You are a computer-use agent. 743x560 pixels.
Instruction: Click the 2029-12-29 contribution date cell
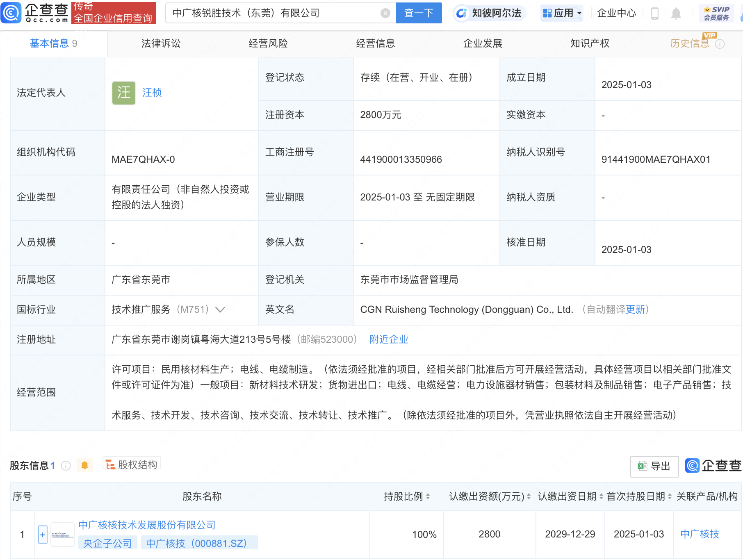[570, 534]
